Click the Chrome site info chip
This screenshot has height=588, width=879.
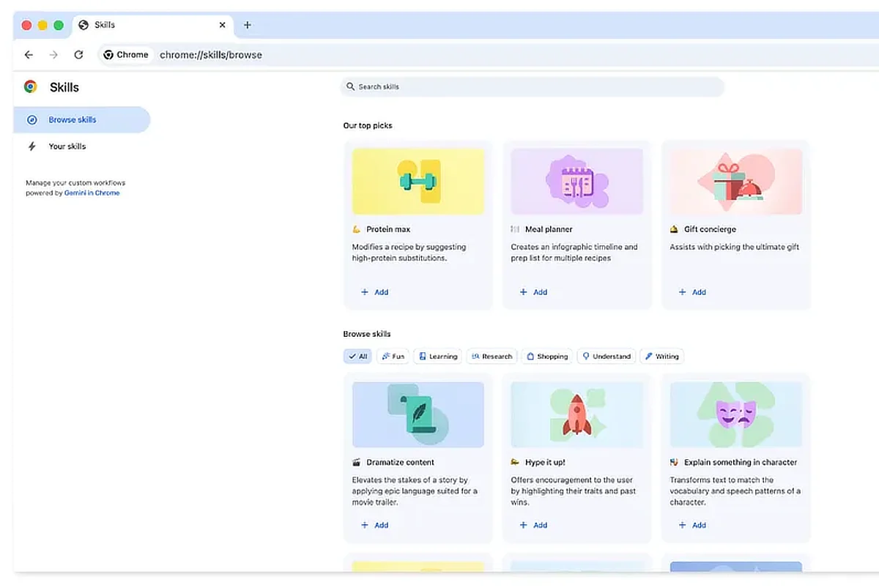click(x=126, y=55)
